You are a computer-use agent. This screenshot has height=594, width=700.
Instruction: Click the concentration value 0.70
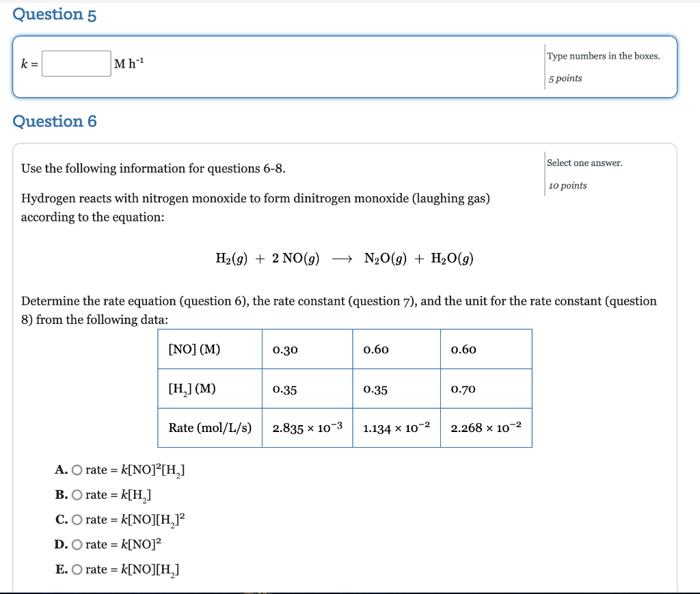tap(461, 388)
